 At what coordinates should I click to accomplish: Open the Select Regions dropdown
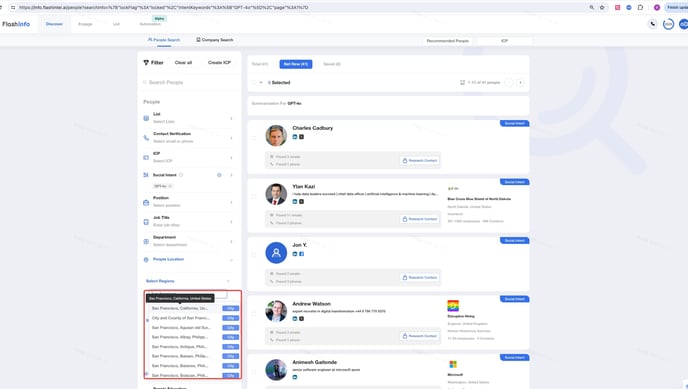188,281
